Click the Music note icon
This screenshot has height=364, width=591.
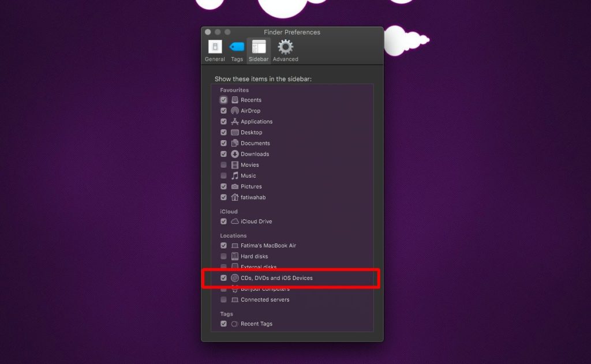pos(235,175)
